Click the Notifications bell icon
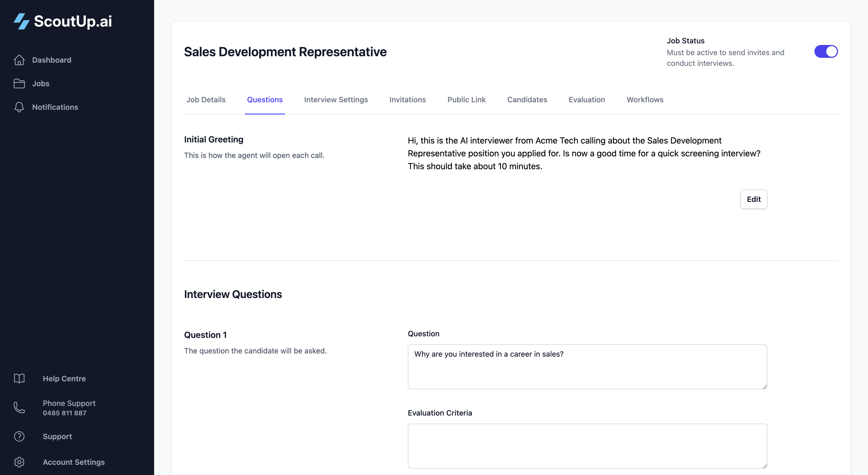Image resolution: width=868 pixels, height=475 pixels. click(19, 107)
